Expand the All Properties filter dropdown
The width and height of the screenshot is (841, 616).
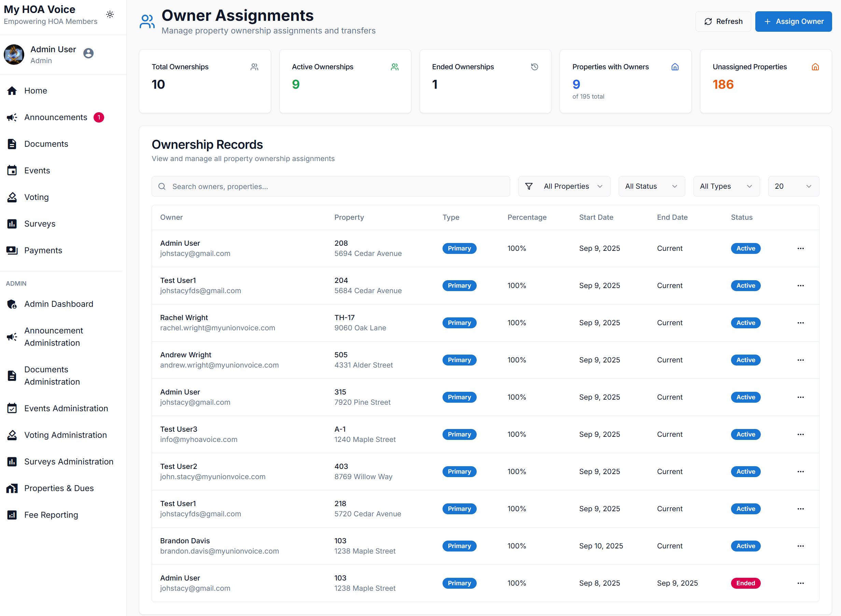564,186
